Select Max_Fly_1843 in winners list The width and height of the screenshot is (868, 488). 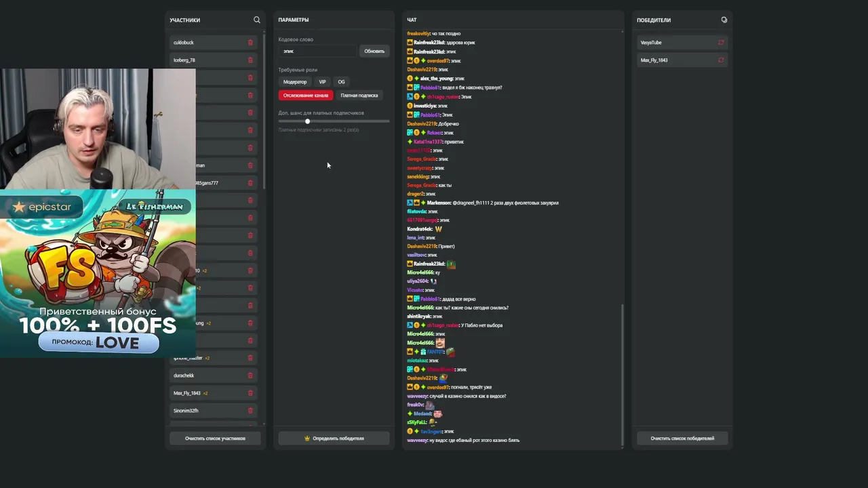pos(682,60)
